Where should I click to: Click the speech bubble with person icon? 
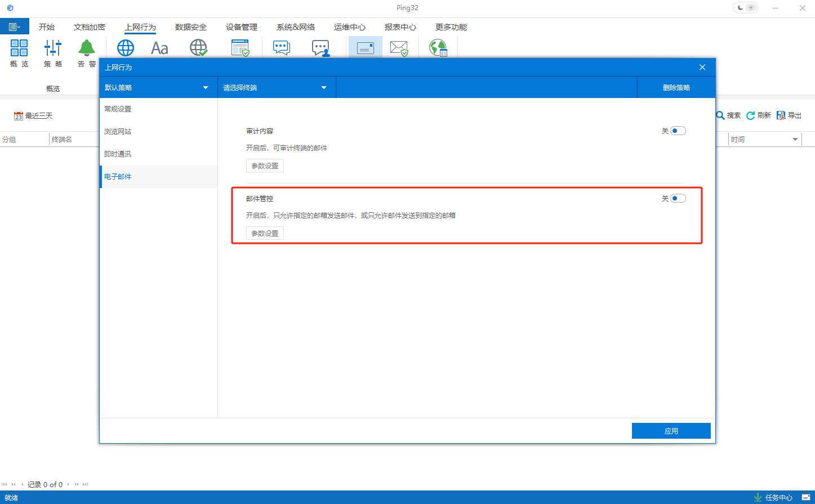(x=320, y=48)
